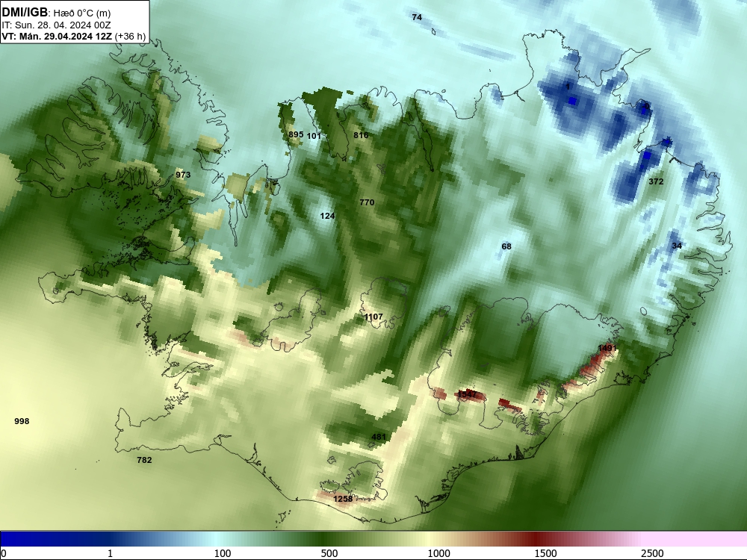Click the IT: Sun. 28. 04. 2024 00Z line

58,25
